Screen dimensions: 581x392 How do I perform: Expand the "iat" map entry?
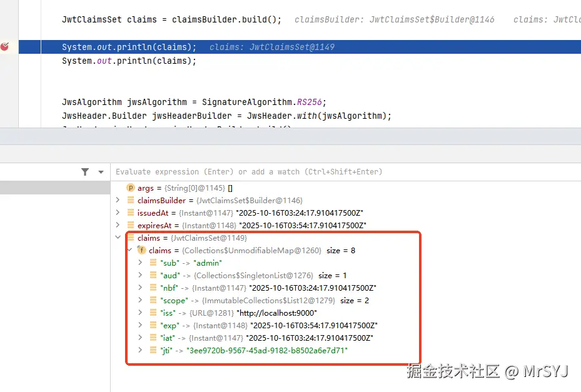[140, 338]
